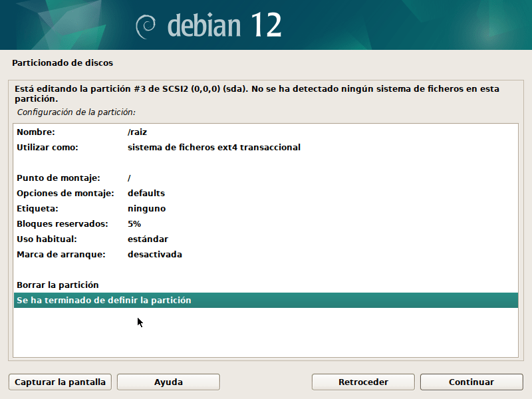Click the Configuración de la partición label

pyautogui.click(x=76, y=112)
